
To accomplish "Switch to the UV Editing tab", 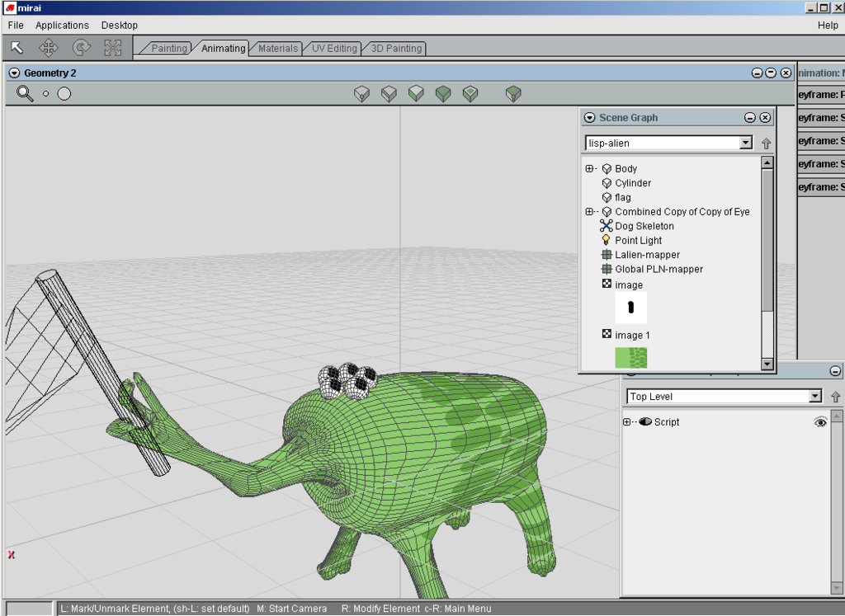I will [333, 49].
